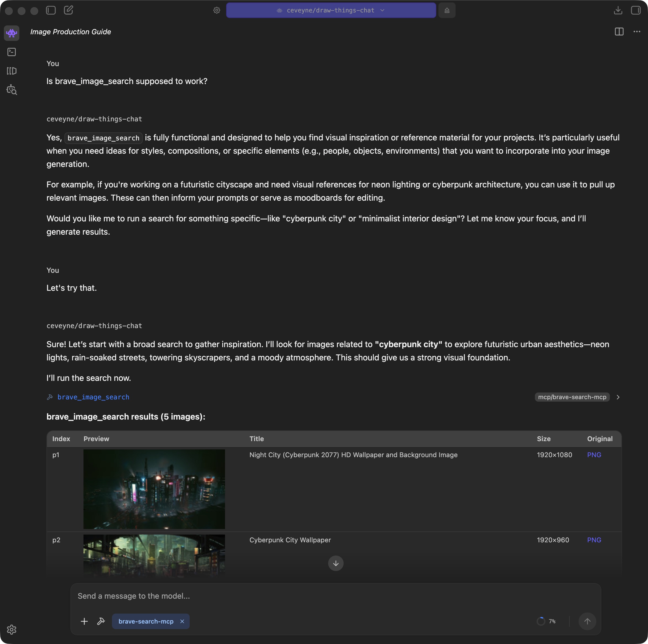Open app settings gear at bottom left
This screenshot has width=648, height=644.
point(12,630)
